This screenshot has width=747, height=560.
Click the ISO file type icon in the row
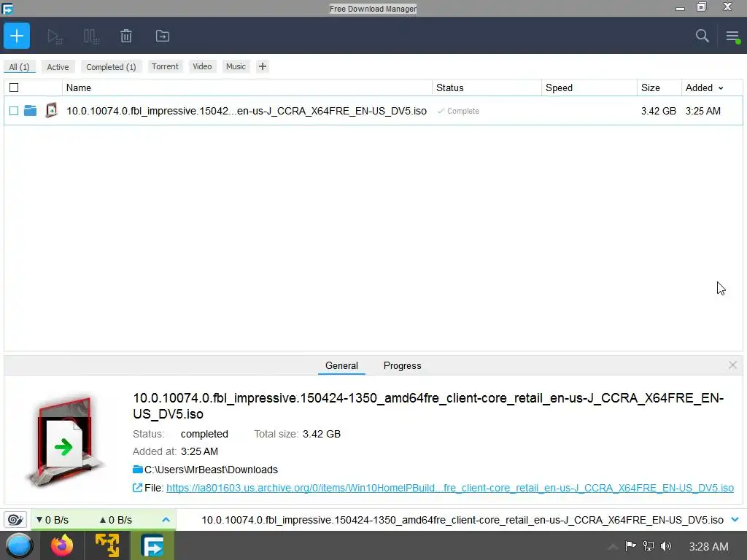51,111
